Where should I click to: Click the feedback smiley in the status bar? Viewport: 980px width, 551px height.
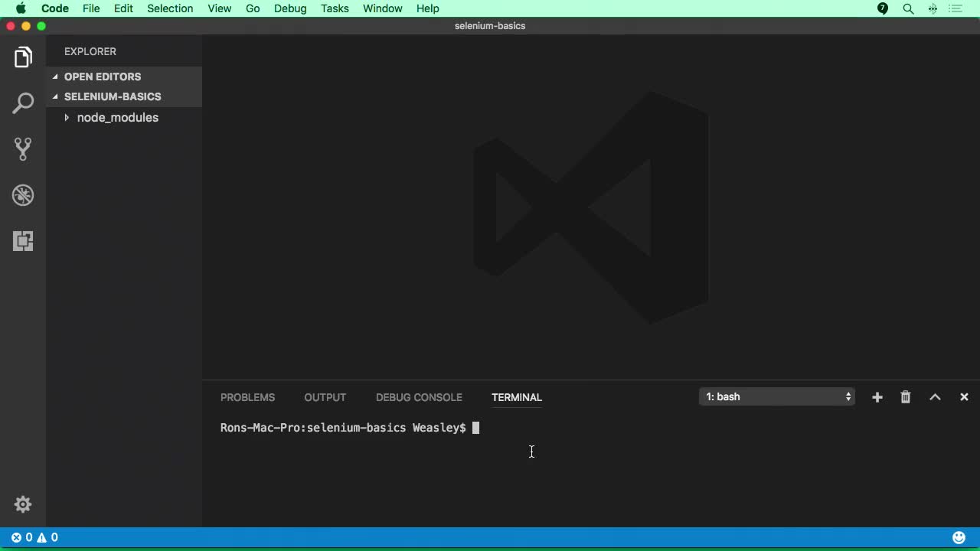coord(959,536)
